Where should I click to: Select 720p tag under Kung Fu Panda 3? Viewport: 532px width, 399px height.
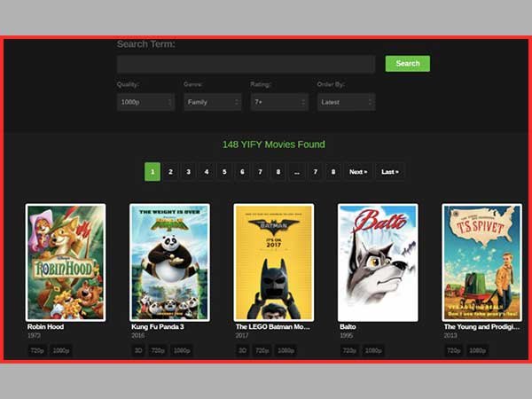click(158, 350)
